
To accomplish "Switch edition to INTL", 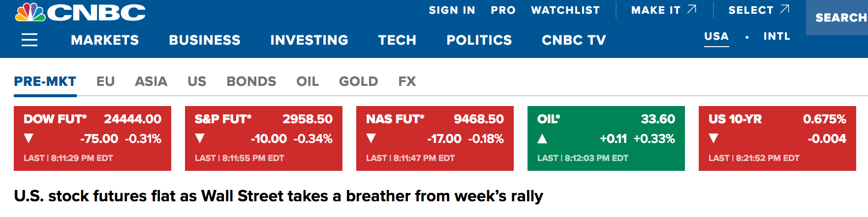I will [776, 36].
